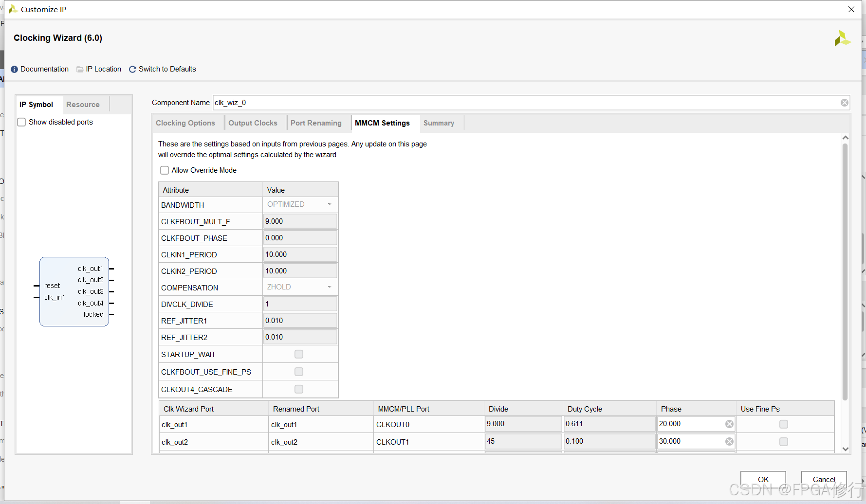Click the scroll up arrow of settings panel

[x=846, y=138]
